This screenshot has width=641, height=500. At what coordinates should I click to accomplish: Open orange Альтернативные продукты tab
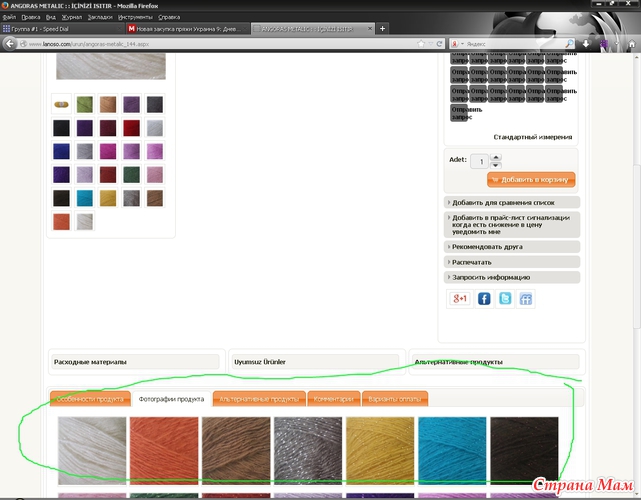click(259, 399)
